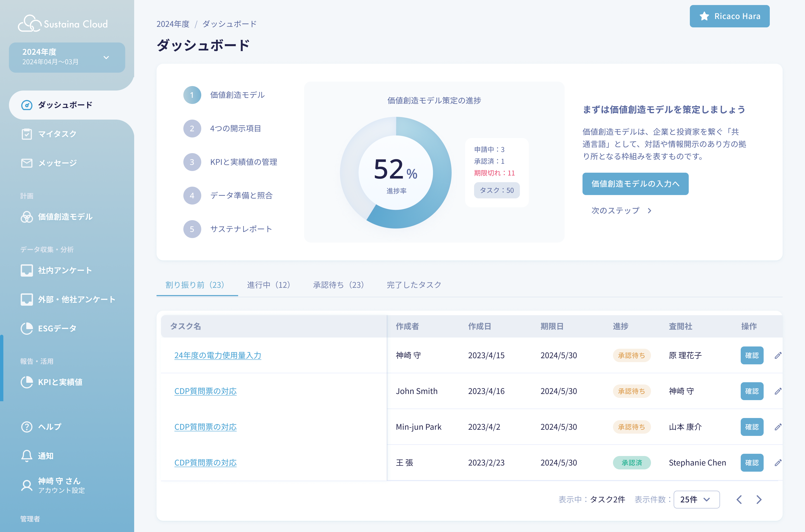Expand 次のステップ chevron
805x532 pixels.
tap(649, 211)
